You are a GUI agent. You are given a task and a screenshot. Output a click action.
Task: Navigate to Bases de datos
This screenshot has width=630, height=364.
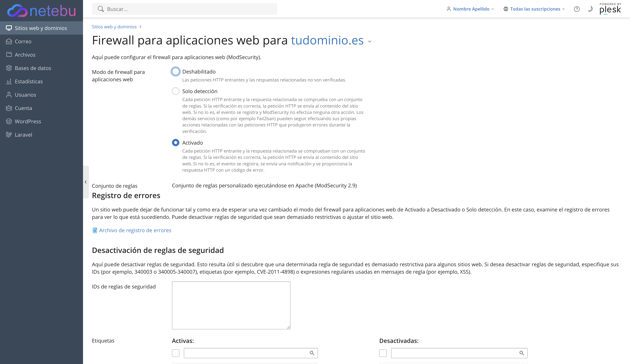point(42,68)
